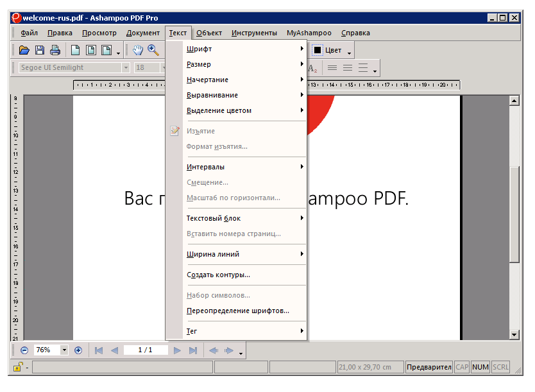Click the page number field 1 / 1
535x392 pixels.
click(x=146, y=350)
